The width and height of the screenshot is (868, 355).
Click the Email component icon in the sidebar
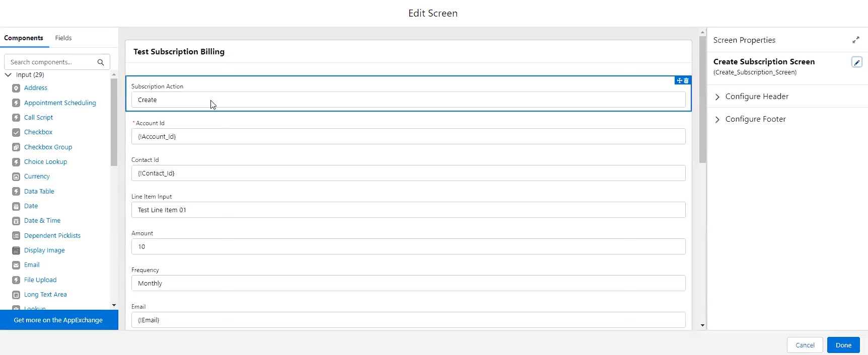click(x=16, y=265)
